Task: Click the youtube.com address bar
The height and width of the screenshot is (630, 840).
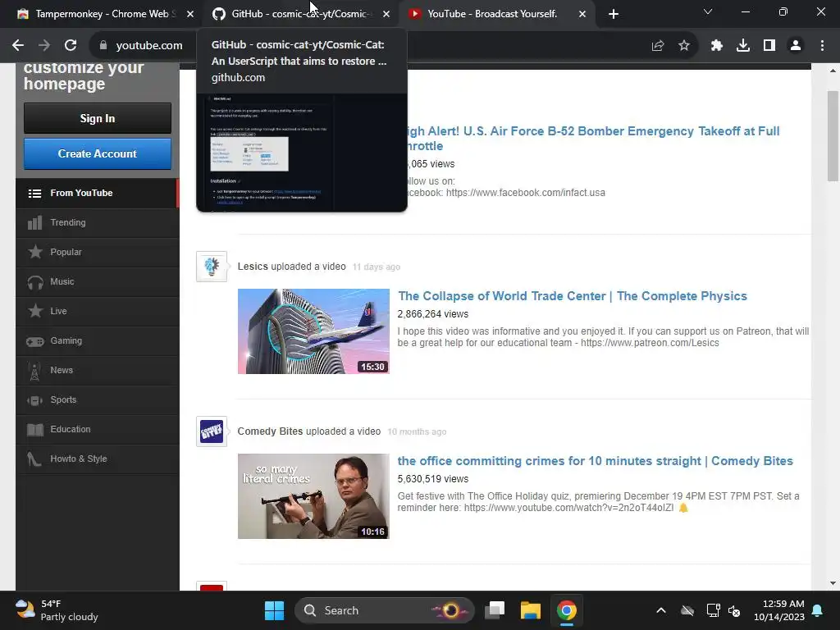Action: (x=149, y=46)
